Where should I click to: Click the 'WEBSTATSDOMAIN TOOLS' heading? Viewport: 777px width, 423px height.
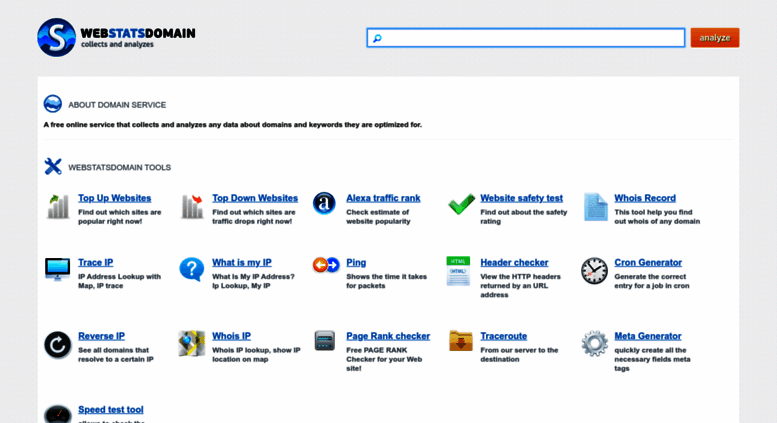click(x=119, y=167)
